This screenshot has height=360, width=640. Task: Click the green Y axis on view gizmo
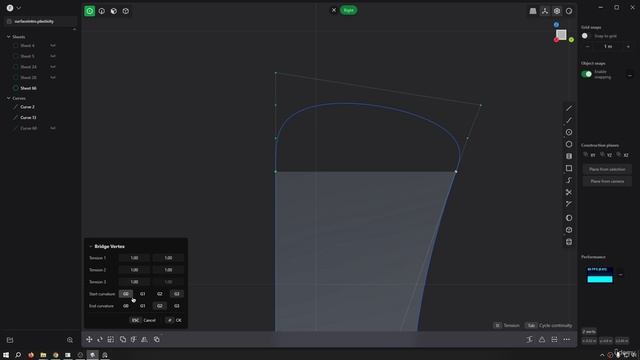point(571,40)
